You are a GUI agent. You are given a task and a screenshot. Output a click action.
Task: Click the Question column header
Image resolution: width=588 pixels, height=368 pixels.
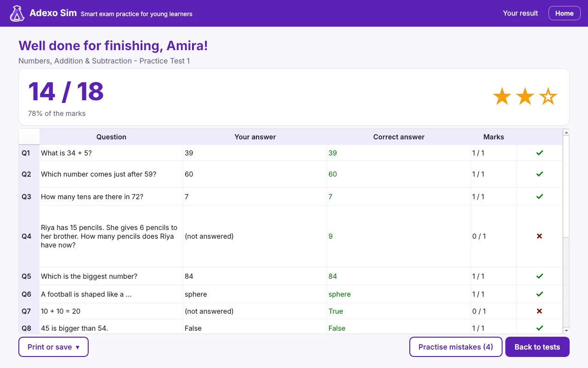point(111,137)
